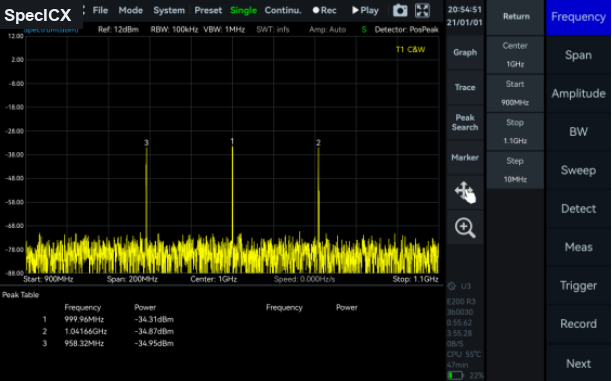The height and width of the screenshot is (381, 612).
Task: Select the Frequency tab
Action: [578, 17]
